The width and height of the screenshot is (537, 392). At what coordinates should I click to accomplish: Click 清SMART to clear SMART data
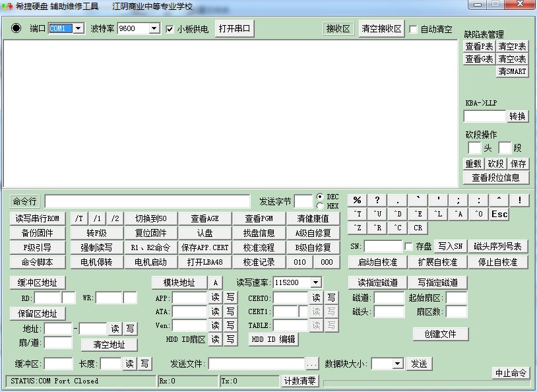point(512,71)
